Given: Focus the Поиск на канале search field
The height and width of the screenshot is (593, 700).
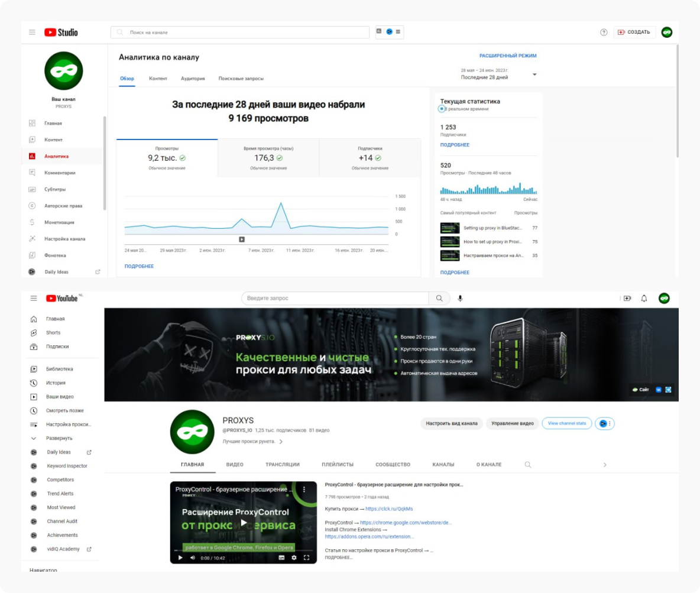Looking at the screenshot, I should 239,32.
